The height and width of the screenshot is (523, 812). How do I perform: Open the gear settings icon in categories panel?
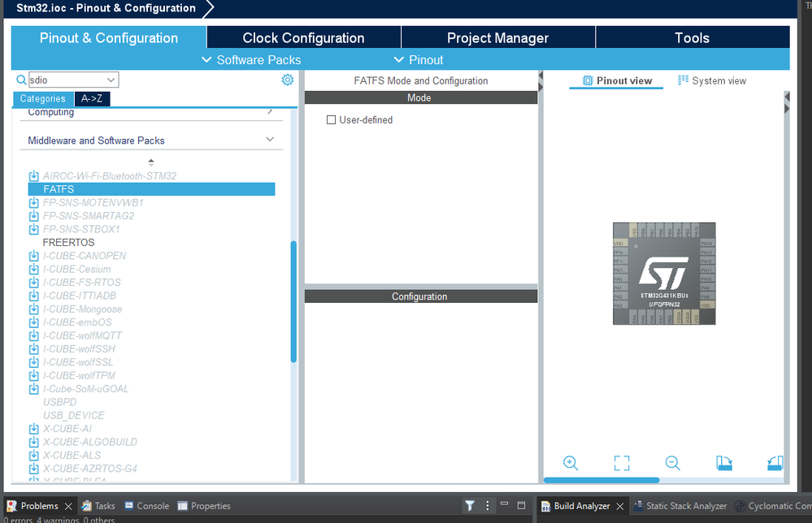(288, 80)
